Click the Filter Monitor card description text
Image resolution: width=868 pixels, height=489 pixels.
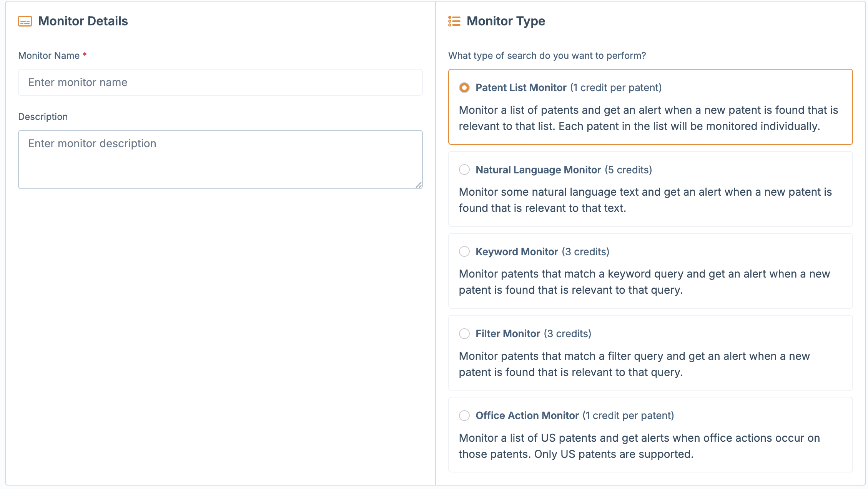click(x=634, y=364)
